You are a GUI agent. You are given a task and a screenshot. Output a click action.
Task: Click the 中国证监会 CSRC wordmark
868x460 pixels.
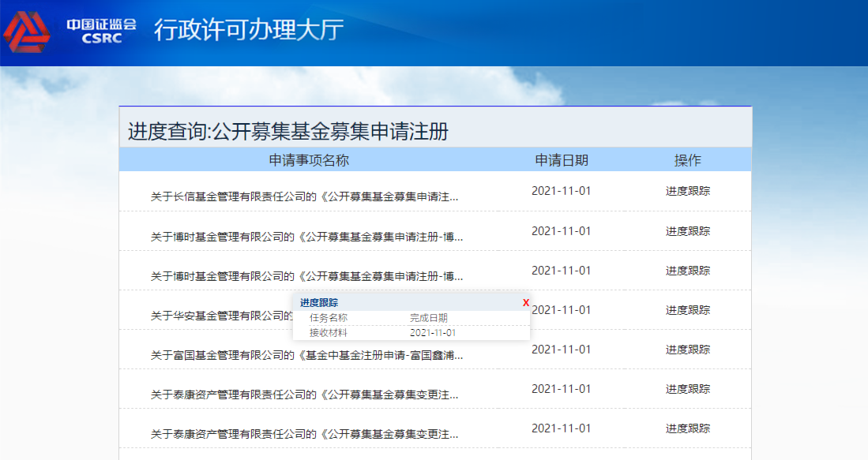(x=101, y=31)
